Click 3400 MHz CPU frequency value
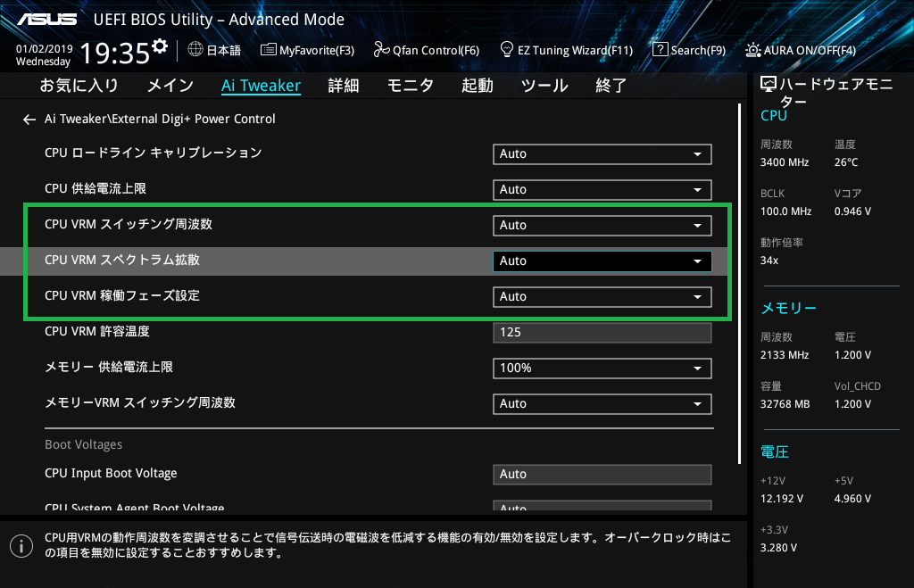 785,162
